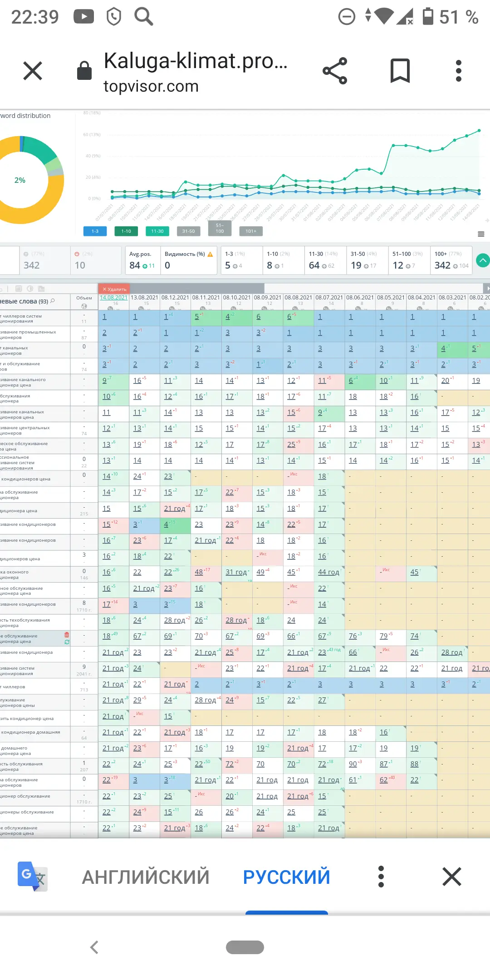Open position 67 in 13.08.2021 column
Screen dimensions: 490x980
pos(137,636)
